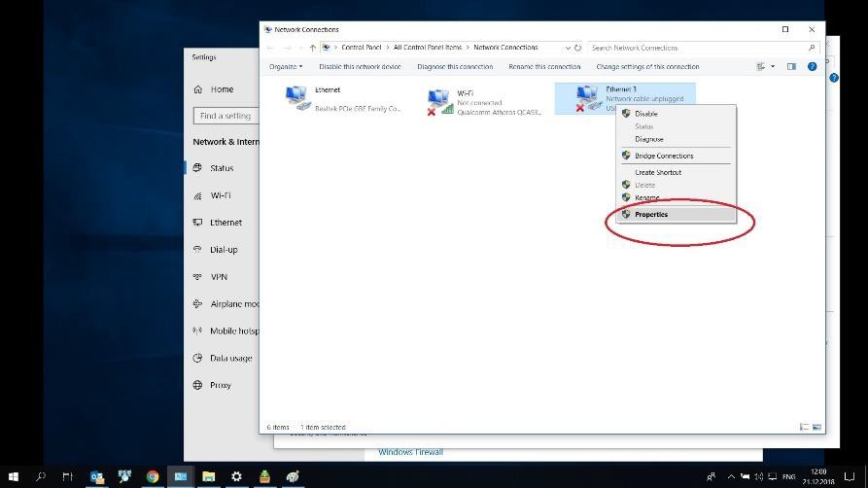Image resolution: width=868 pixels, height=488 pixels.
Task: Click Disable this network device
Action: point(360,66)
